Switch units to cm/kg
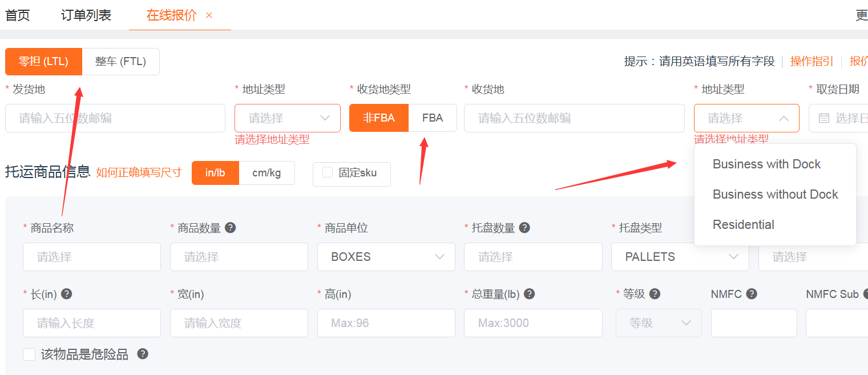The width and height of the screenshot is (868, 375). (x=267, y=173)
